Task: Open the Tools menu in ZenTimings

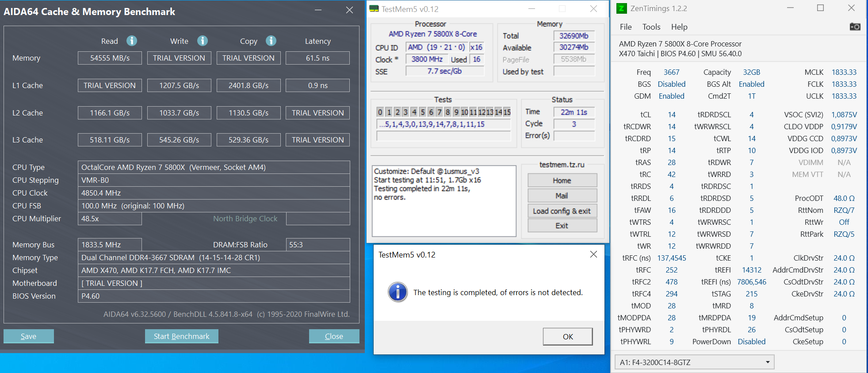Action: pyautogui.click(x=651, y=27)
